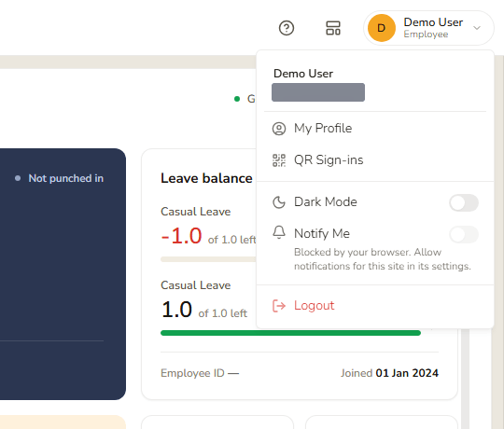Toggle the Dark Mode switch on
504x429 pixels.
(x=464, y=202)
